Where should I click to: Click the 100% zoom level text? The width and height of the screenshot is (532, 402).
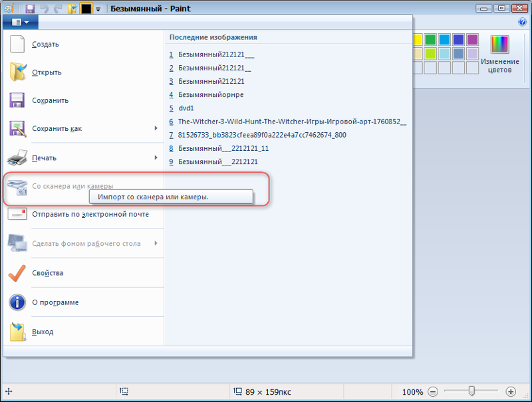tap(412, 392)
